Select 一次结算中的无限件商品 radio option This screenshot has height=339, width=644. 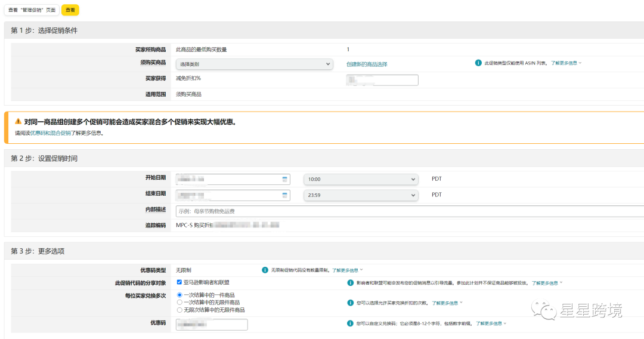coord(179,303)
